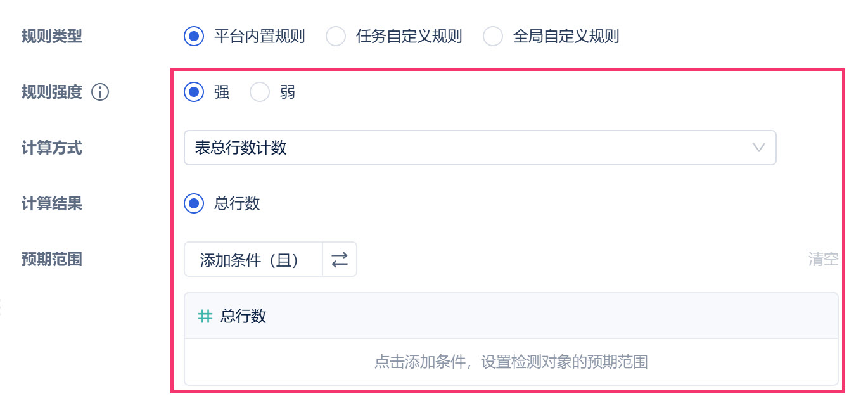This screenshot has height=408, width=868.
Task: Click the 添加条件（且） button
Action: point(253,260)
